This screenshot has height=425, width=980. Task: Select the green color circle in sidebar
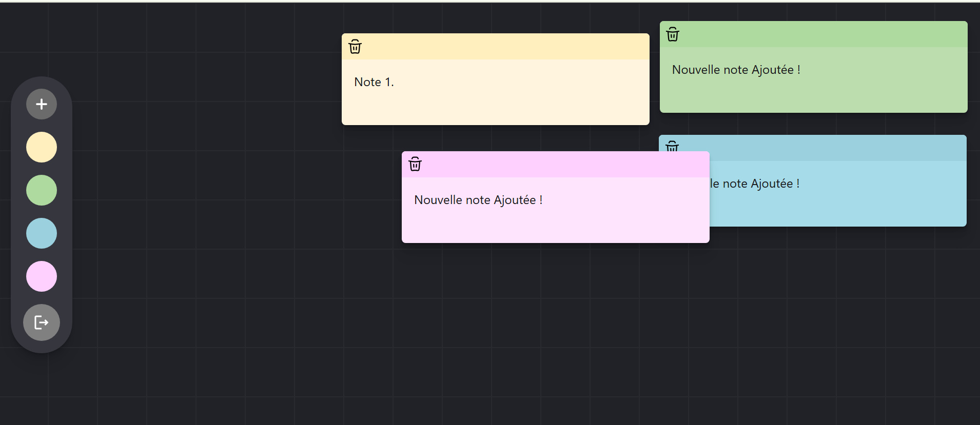pos(41,190)
